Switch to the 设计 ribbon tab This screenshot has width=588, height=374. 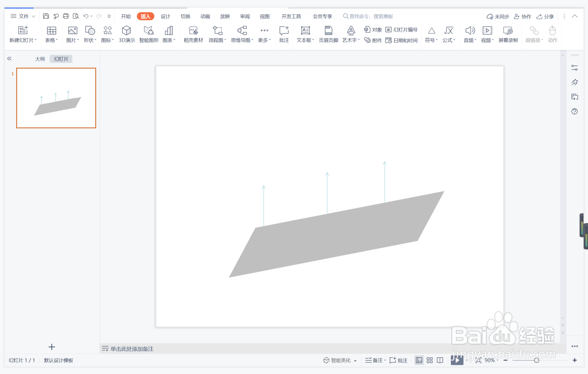pos(165,16)
